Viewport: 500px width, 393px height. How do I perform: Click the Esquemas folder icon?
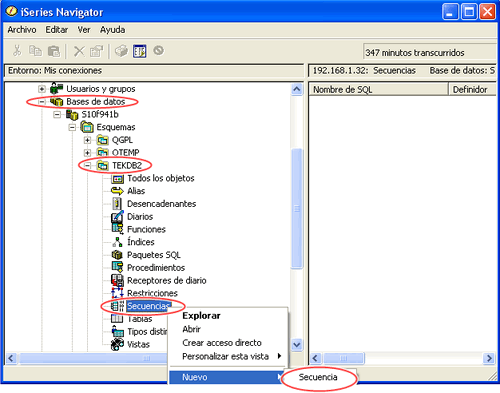(x=87, y=127)
